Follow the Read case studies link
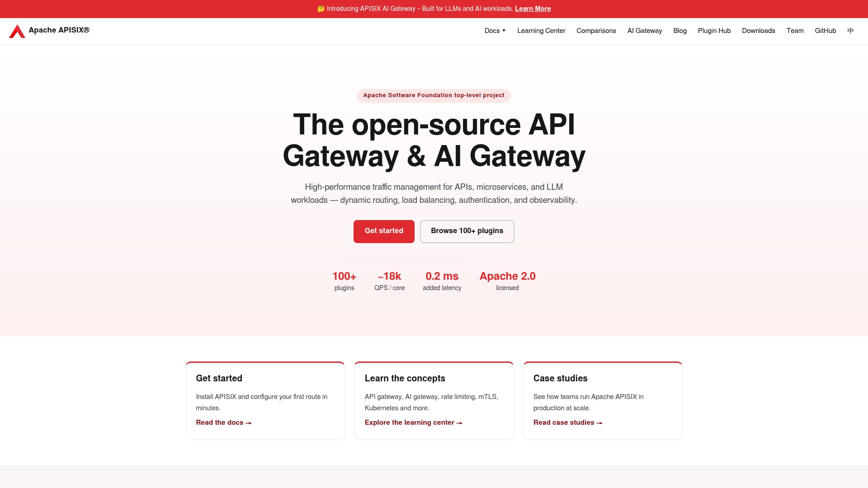868x488 pixels. 568,422
